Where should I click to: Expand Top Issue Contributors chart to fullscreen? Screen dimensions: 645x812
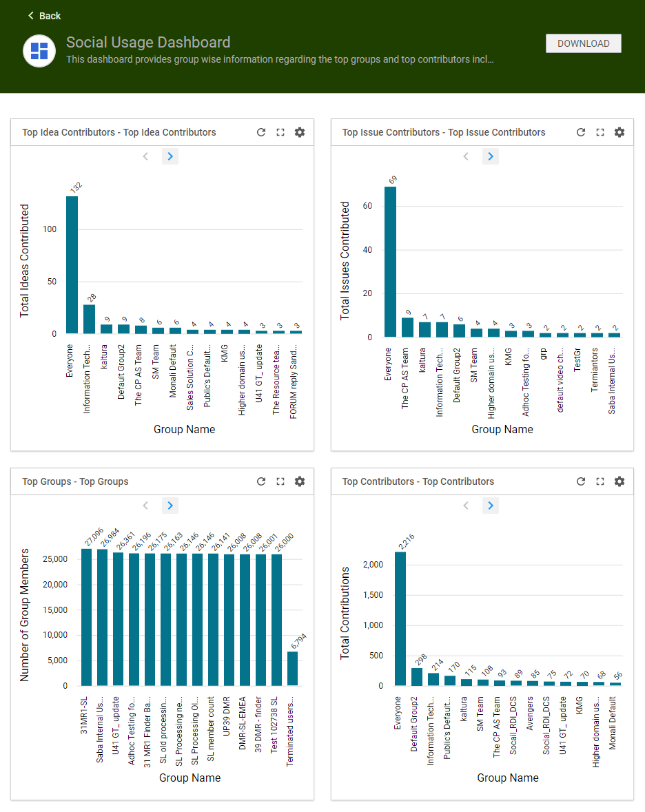tap(600, 132)
